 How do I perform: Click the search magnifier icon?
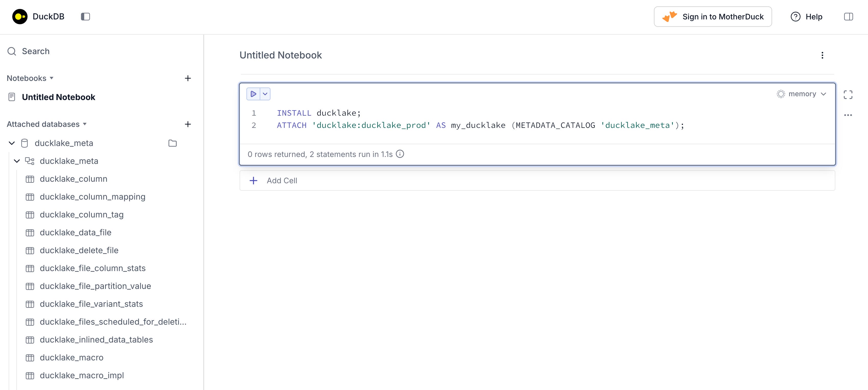click(12, 51)
